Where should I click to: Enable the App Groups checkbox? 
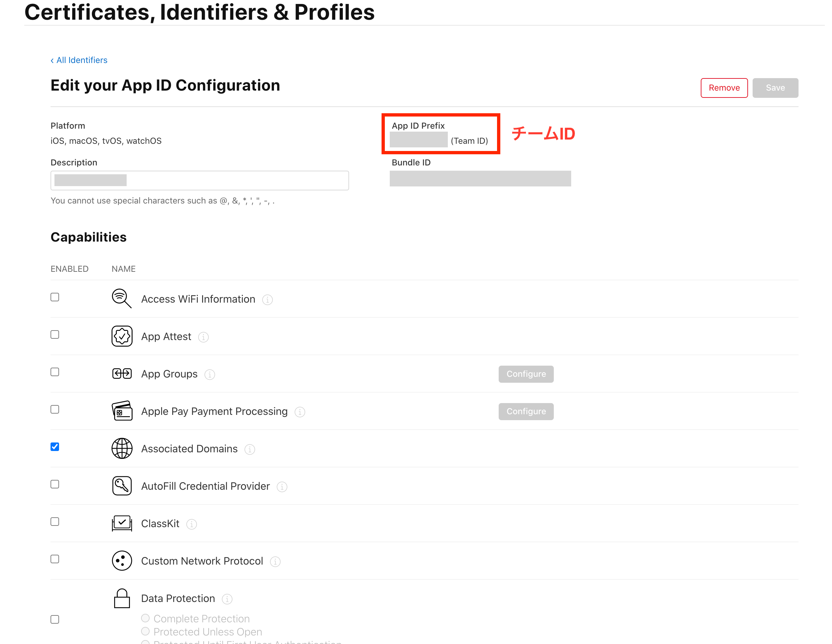(55, 372)
